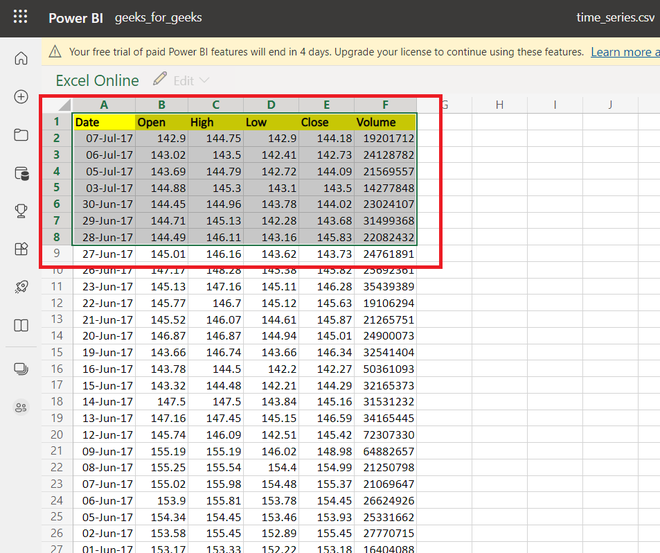
Task: Open Browse folder icon in sidebar
Action: point(21,135)
